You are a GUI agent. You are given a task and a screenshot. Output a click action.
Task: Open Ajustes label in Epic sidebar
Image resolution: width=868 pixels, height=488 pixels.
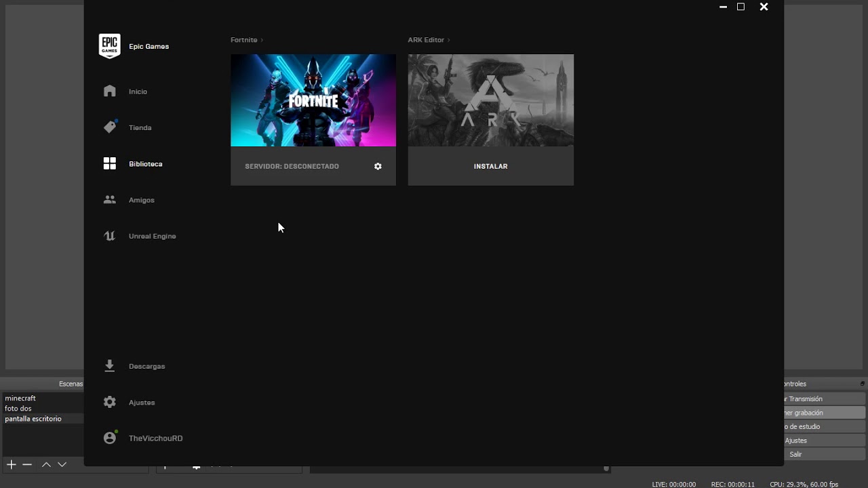point(142,403)
